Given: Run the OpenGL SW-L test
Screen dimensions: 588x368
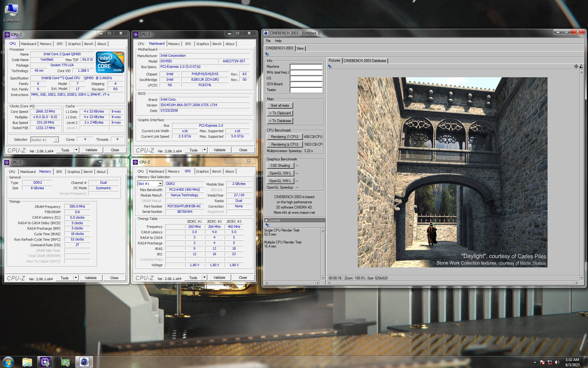Looking at the screenshot, I should coord(280,173).
